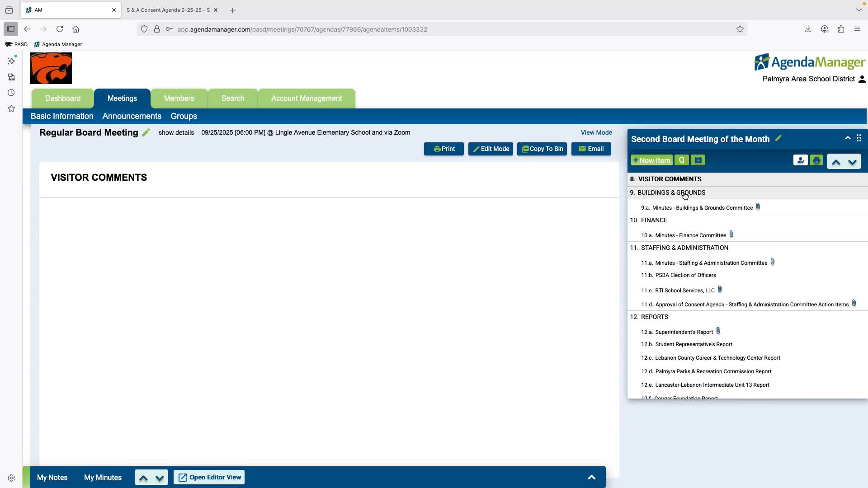The height and width of the screenshot is (488, 868).
Task: Click the white person-with-checkmark icon in agenda panel
Action: click(x=800, y=160)
